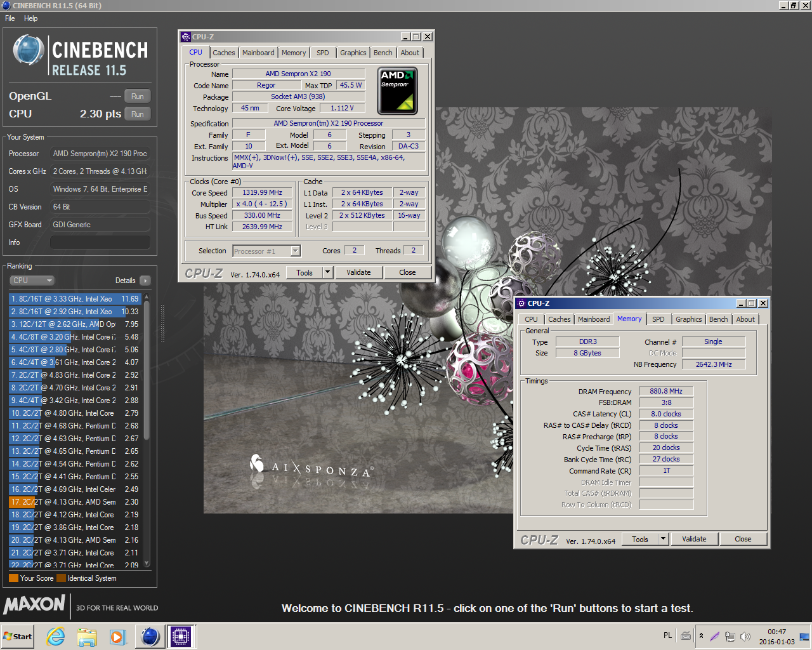The width and height of the screenshot is (812, 650).
Task: Open Graphics tab in the Memory CPU-Z window
Action: tap(688, 319)
